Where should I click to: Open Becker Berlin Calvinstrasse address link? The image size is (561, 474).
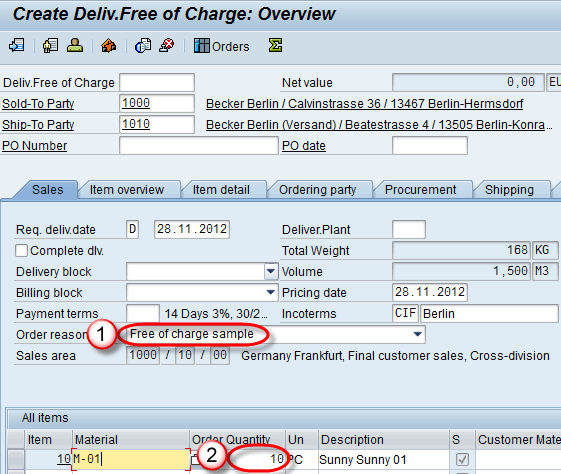pos(365,104)
